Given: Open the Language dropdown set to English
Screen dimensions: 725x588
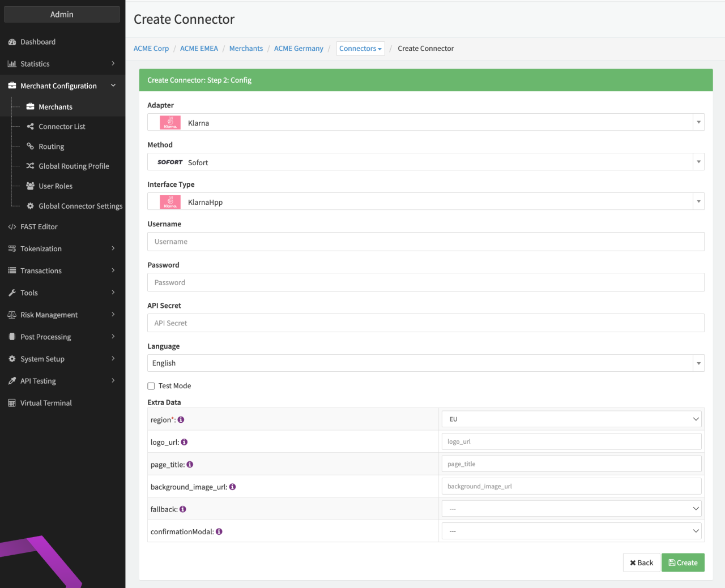Looking at the screenshot, I should click(425, 363).
